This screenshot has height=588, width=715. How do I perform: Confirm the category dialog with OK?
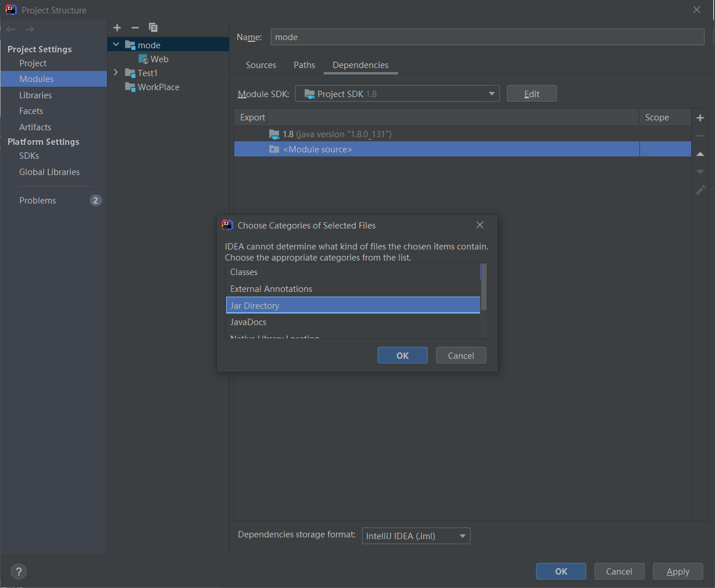[x=402, y=355]
